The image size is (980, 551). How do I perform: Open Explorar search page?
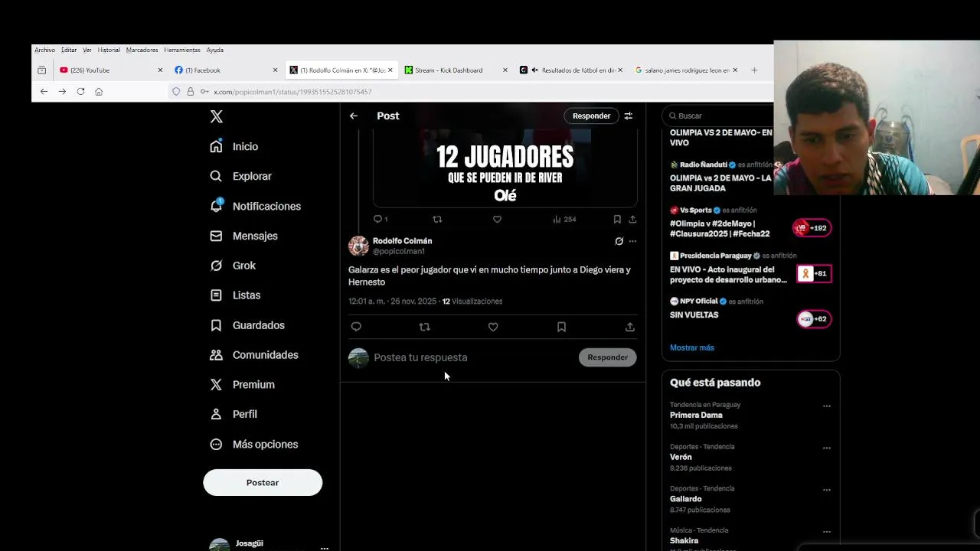click(241, 176)
